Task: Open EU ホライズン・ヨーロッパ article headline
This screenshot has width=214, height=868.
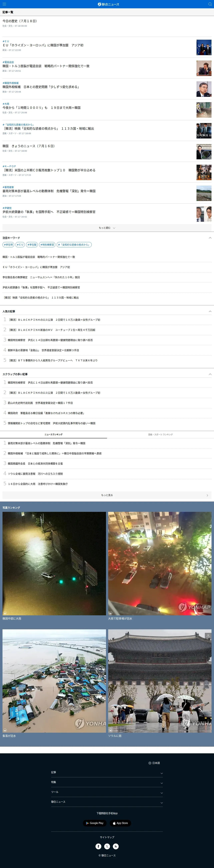Action: (43, 45)
